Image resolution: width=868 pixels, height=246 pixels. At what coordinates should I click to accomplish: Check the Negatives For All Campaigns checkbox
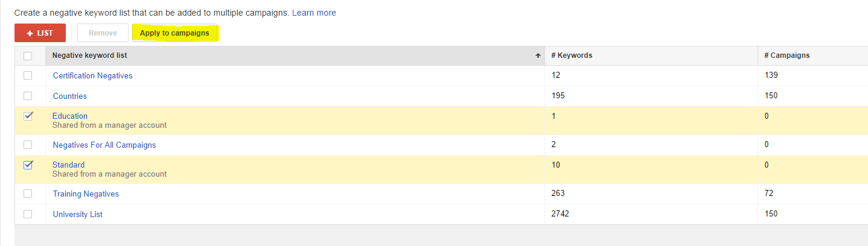click(28, 145)
